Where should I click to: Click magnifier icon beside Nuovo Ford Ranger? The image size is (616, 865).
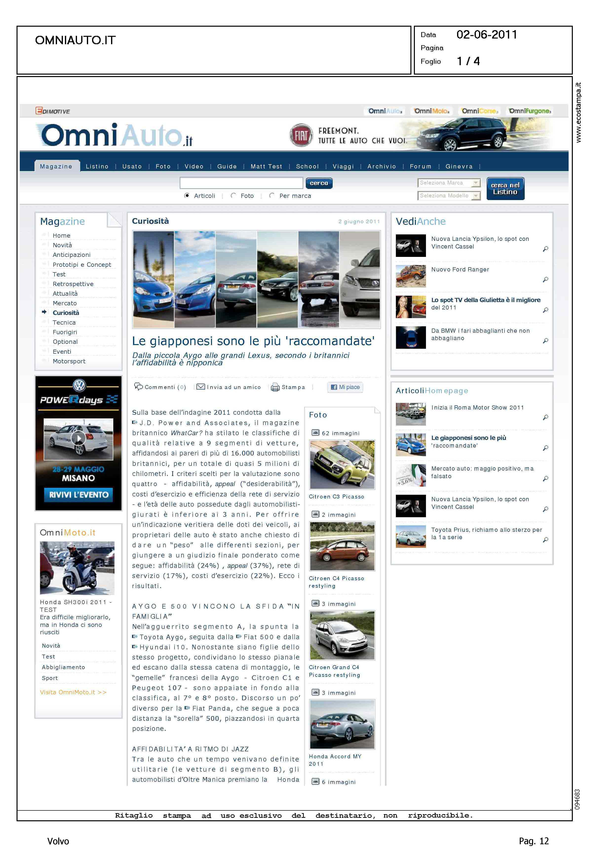[545, 280]
